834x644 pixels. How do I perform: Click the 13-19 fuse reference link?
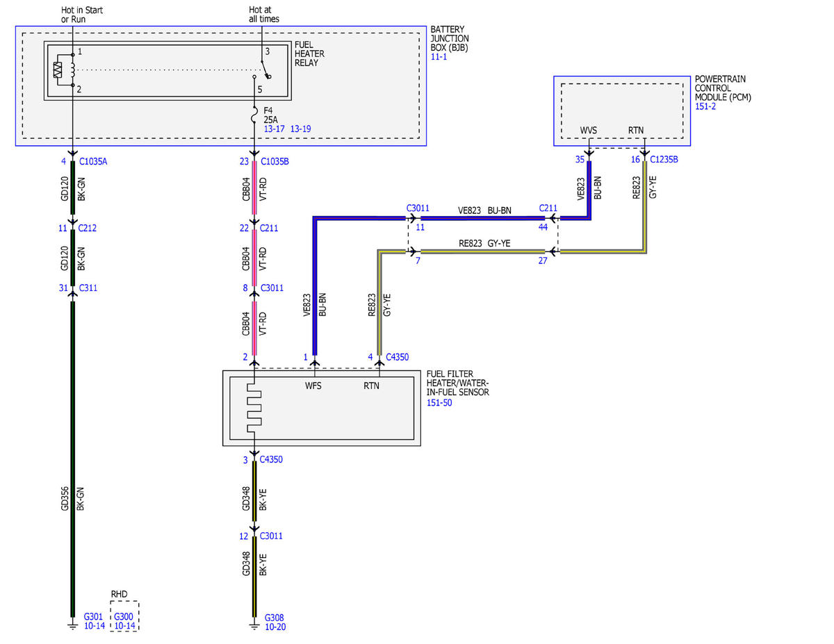click(x=300, y=129)
